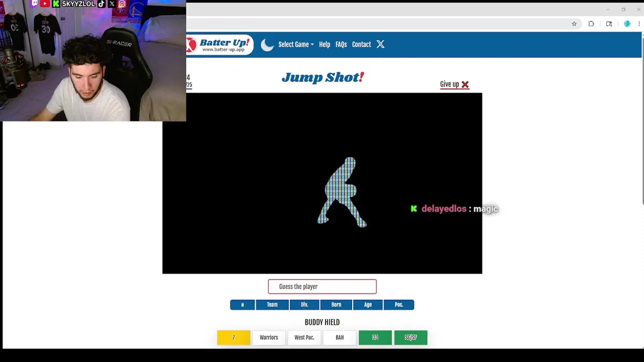
Task: Open the Chrome profile avatar
Action: [627, 24]
